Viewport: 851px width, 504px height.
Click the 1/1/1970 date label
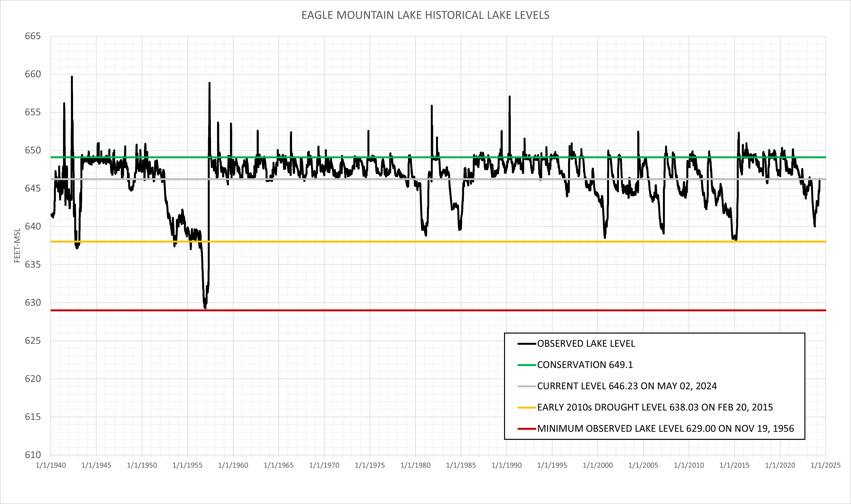(324, 465)
